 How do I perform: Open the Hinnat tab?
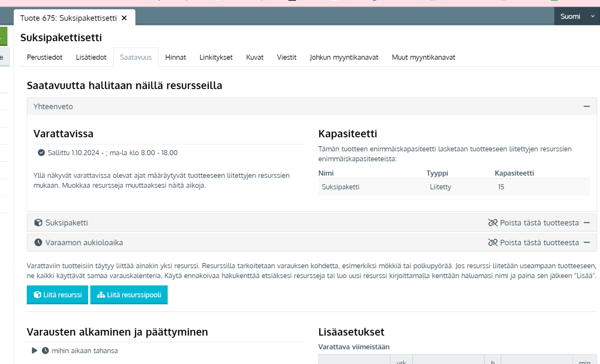tap(175, 57)
